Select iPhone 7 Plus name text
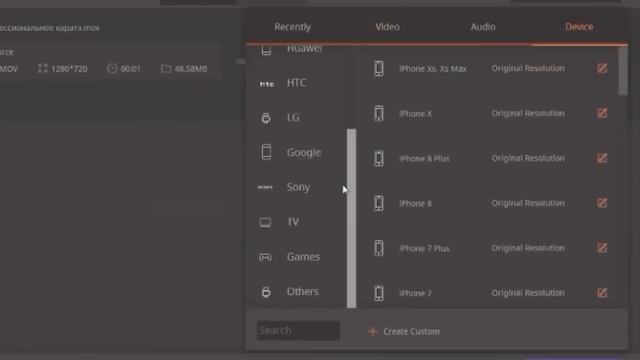Image resolution: width=640 pixels, height=360 pixels. (x=424, y=248)
